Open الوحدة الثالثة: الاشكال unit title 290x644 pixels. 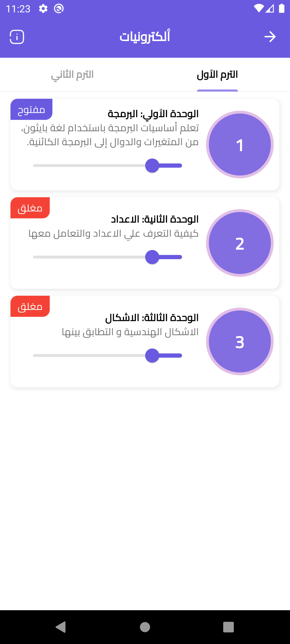[x=152, y=318]
